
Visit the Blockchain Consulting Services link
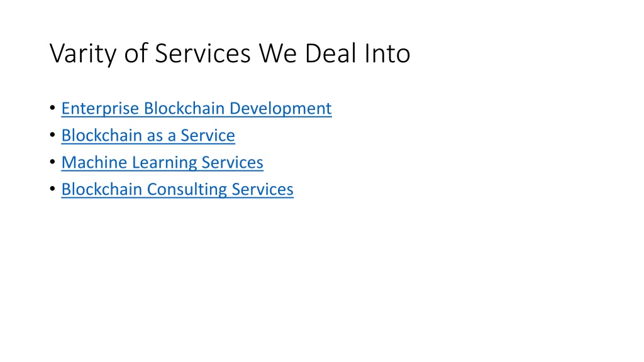click(177, 190)
